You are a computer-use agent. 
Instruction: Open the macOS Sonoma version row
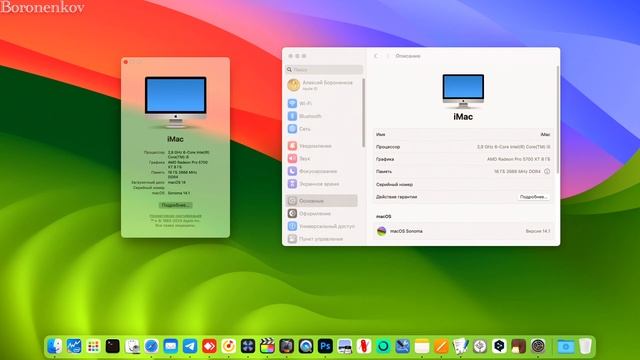463,231
